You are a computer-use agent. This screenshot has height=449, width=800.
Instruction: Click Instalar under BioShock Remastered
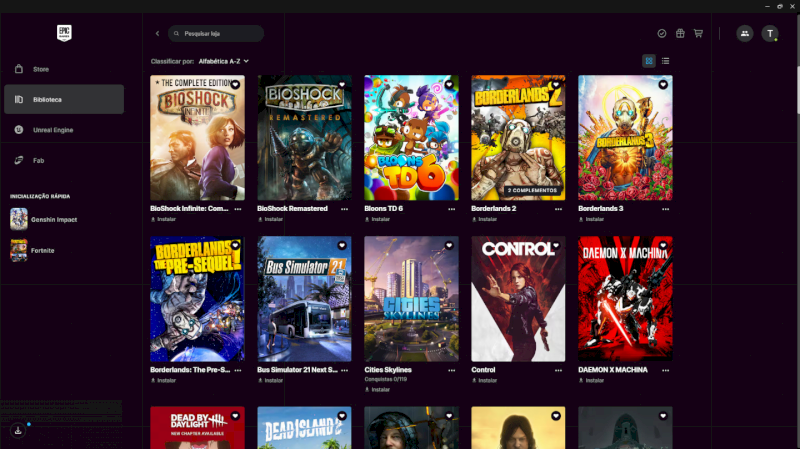[272, 219]
